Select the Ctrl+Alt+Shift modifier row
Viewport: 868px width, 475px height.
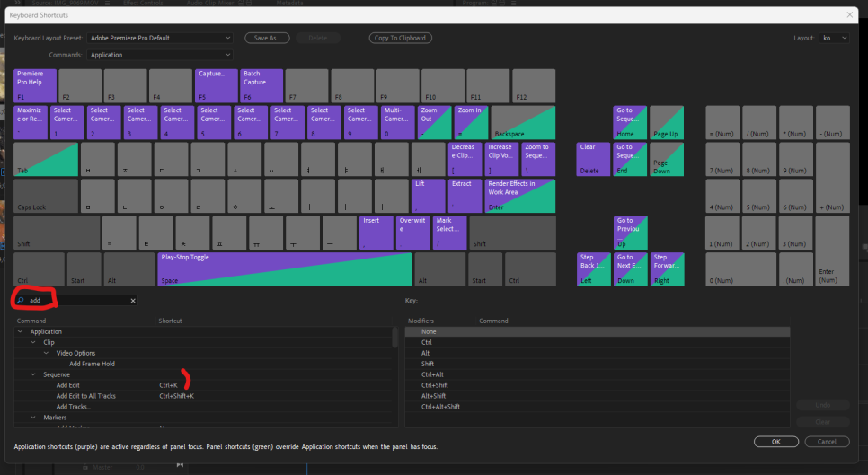click(x=598, y=407)
